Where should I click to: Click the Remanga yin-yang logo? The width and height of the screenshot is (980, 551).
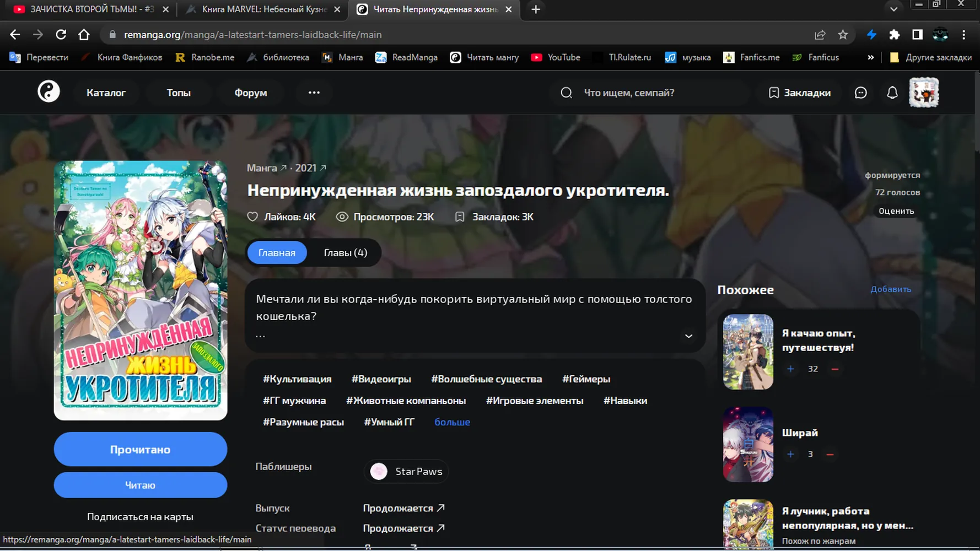click(49, 92)
